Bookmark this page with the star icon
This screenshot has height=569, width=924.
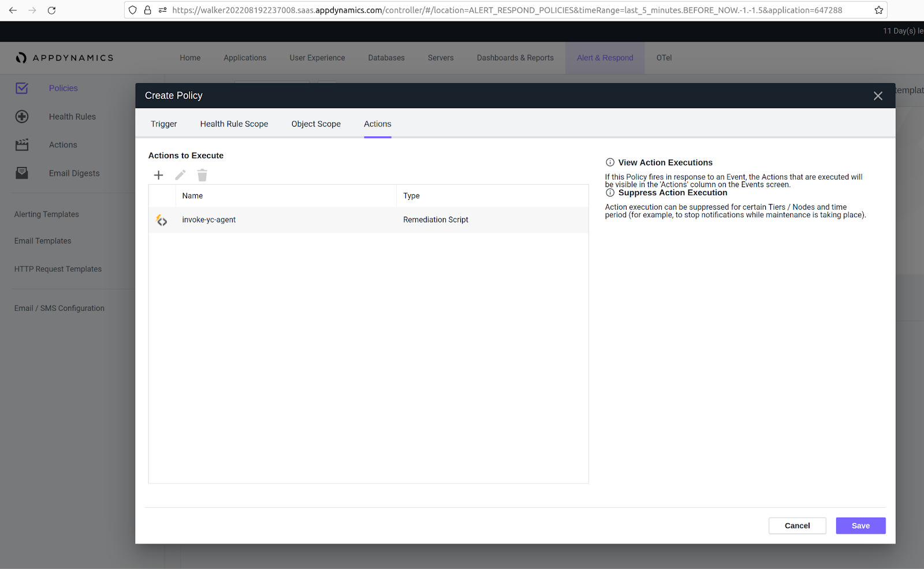pyautogui.click(x=879, y=10)
